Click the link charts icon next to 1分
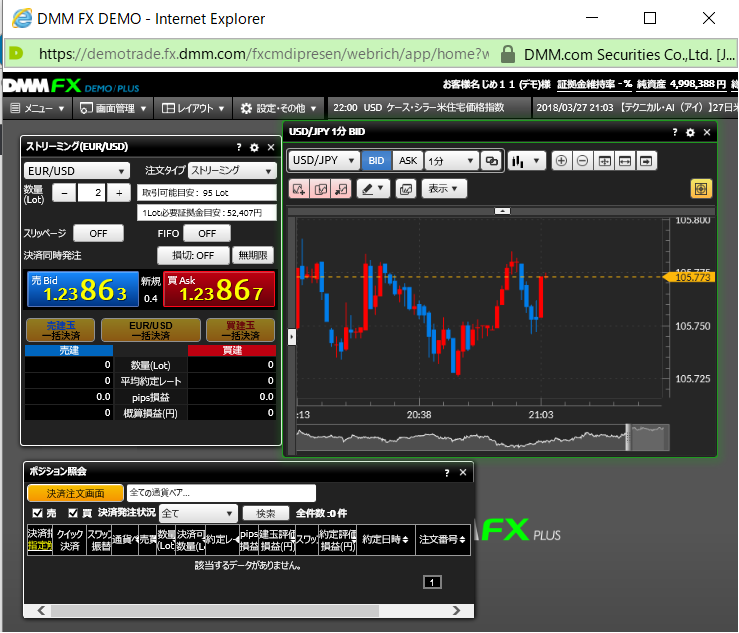 pos(491,161)
